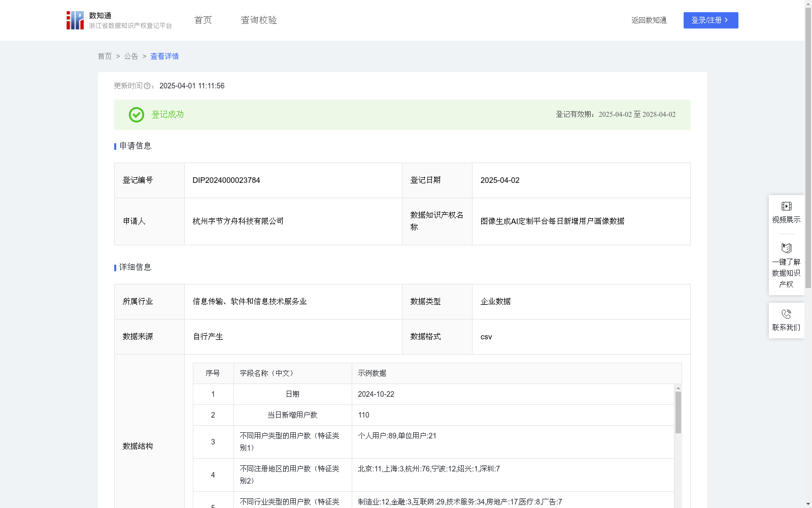Click the 不同注册地区的用户数 field name
The image size is (812, 508).
(x=290, y=475)
